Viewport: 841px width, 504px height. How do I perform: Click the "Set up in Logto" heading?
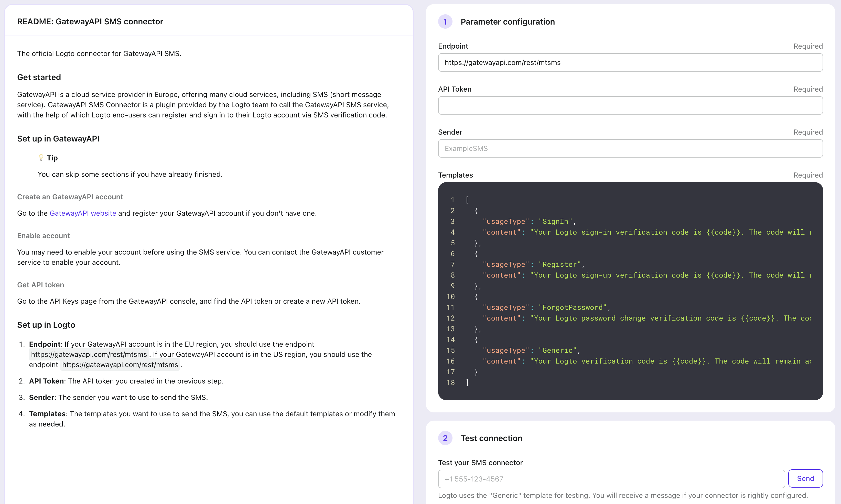click(46, 325)
